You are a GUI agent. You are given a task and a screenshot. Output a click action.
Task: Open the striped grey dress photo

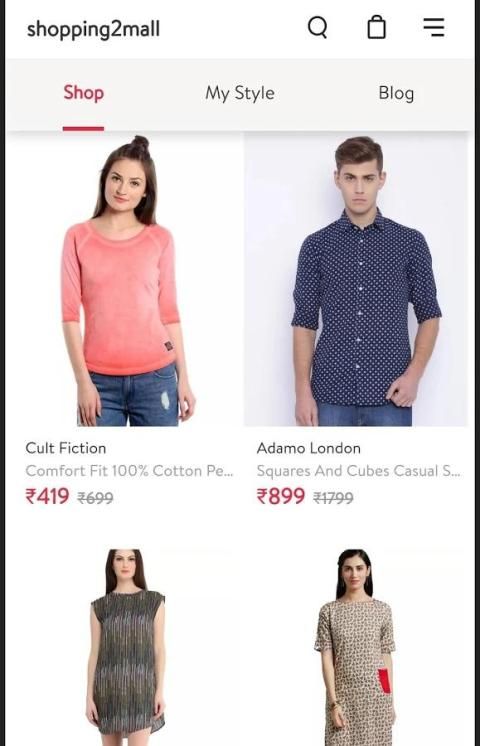[x=127, y=647]
